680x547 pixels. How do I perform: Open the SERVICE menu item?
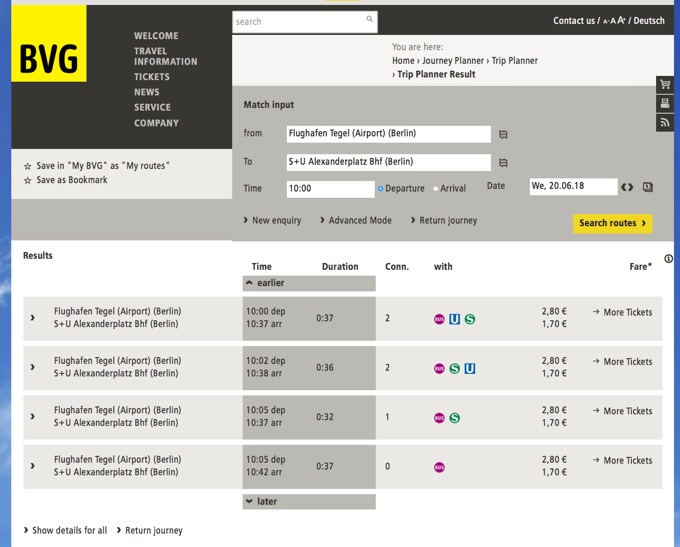click(152, 107)
